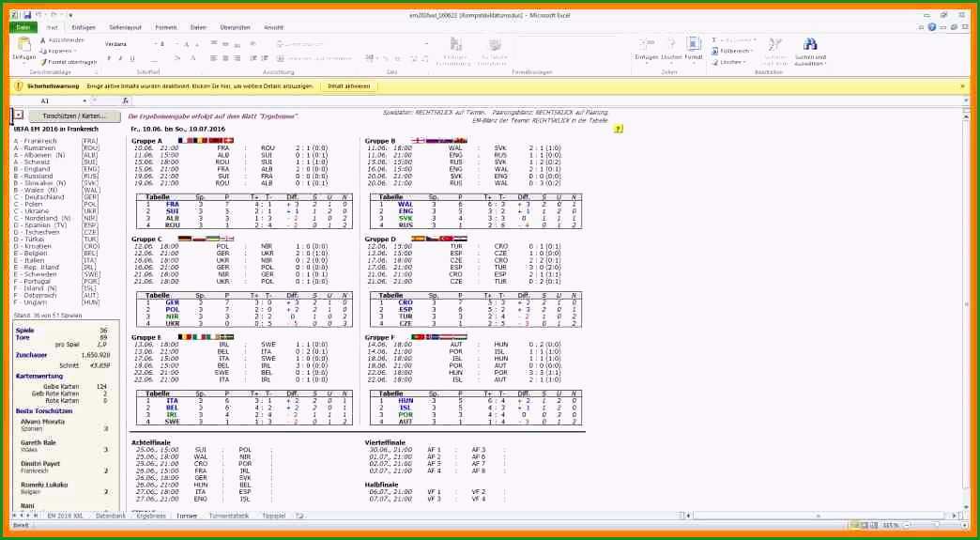This screenshot has height=540, width=980.
Task: Click the ITA team in Gruppe E table
Action: coord(173,400)
